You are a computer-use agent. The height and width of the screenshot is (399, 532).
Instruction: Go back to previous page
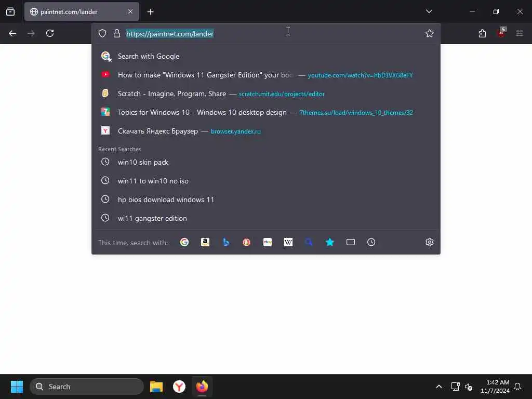point(12,33)
